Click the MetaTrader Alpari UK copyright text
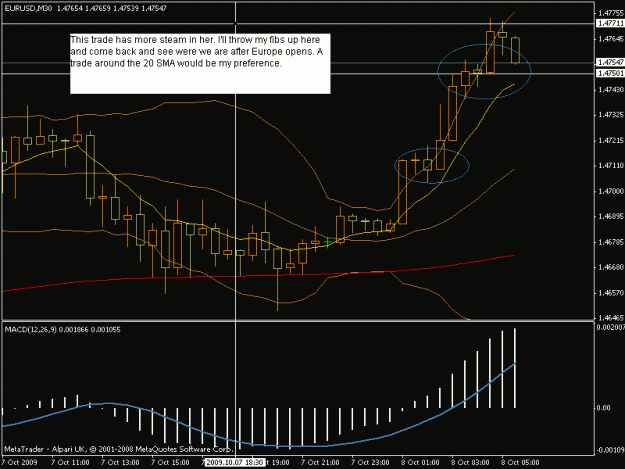The image size is (625, 469). tap(118, 449)
